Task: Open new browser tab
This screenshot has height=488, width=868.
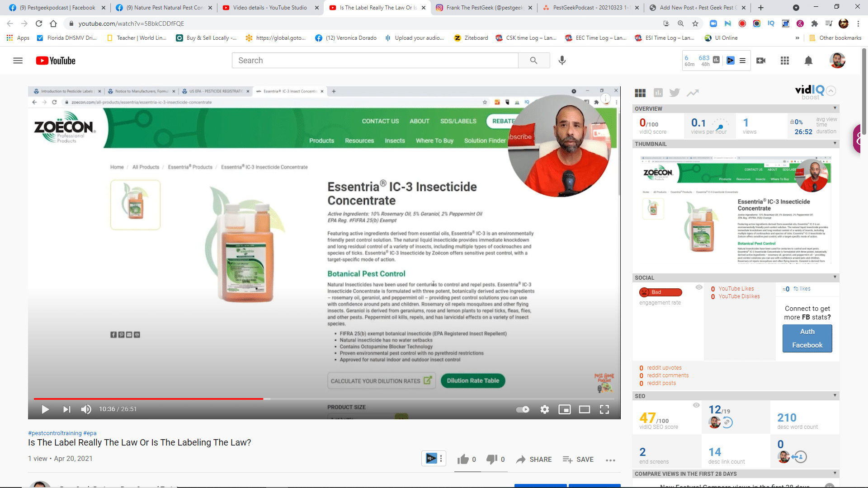Action: click(x=761, y=8)
